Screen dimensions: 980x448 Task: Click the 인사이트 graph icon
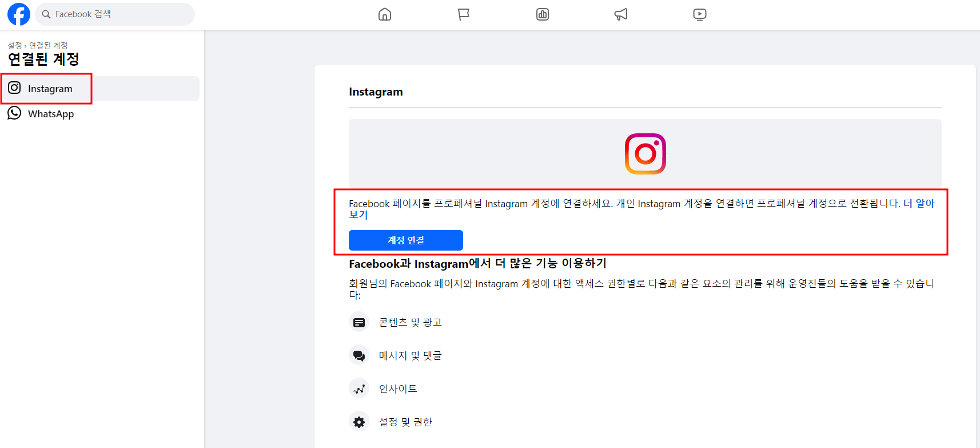pyautogui.click(x=359, y=388)
